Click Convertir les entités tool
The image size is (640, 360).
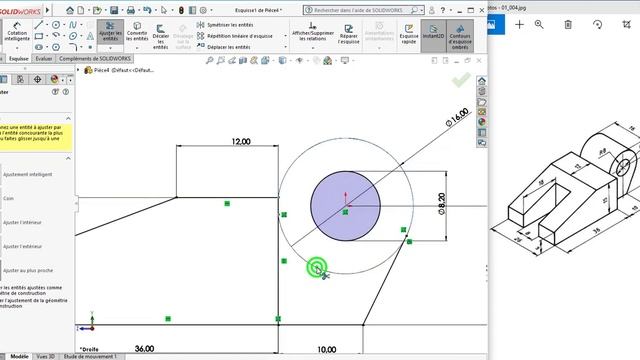pos(137,31)
